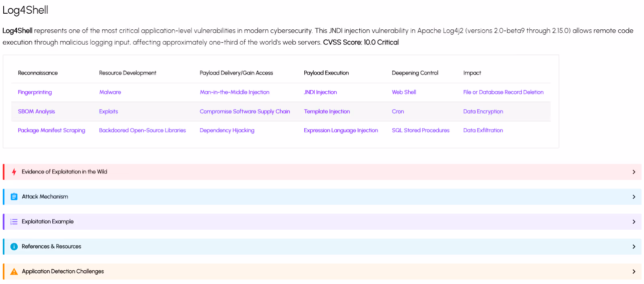This screenshot has width=644, height=284.
Task: Click the Impact column header
Action: (472, 73)
